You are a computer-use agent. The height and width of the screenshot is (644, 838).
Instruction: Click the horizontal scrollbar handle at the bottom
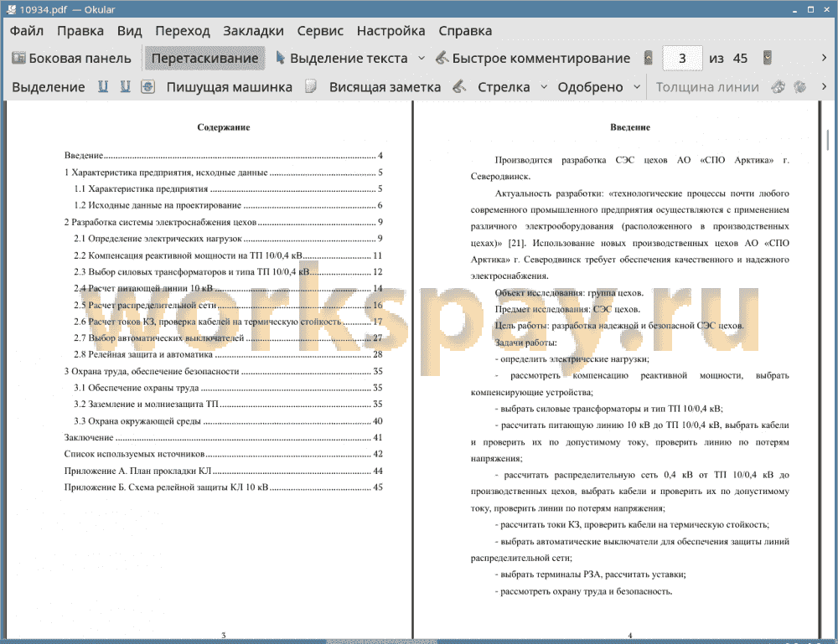tap(381, 641)
